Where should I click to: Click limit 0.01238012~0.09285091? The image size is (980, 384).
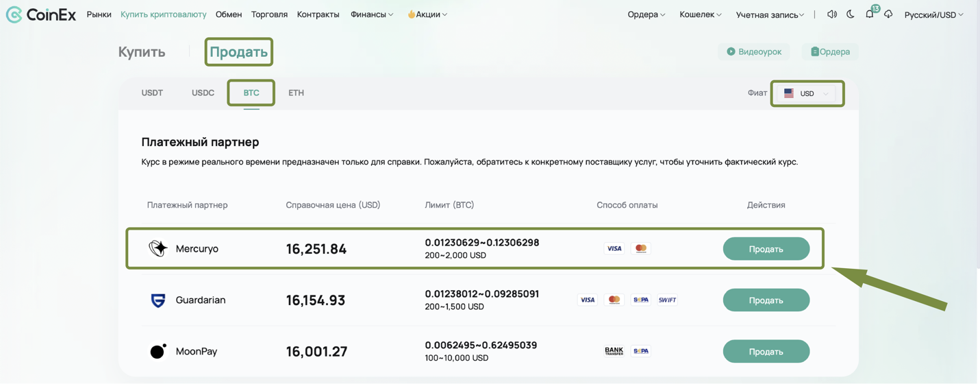click(482, 294)
